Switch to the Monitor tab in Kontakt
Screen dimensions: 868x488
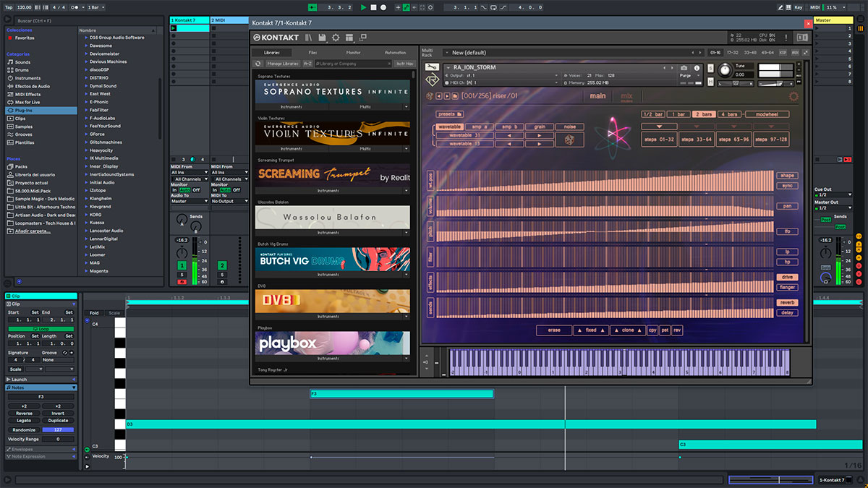(x=353, y=53)
